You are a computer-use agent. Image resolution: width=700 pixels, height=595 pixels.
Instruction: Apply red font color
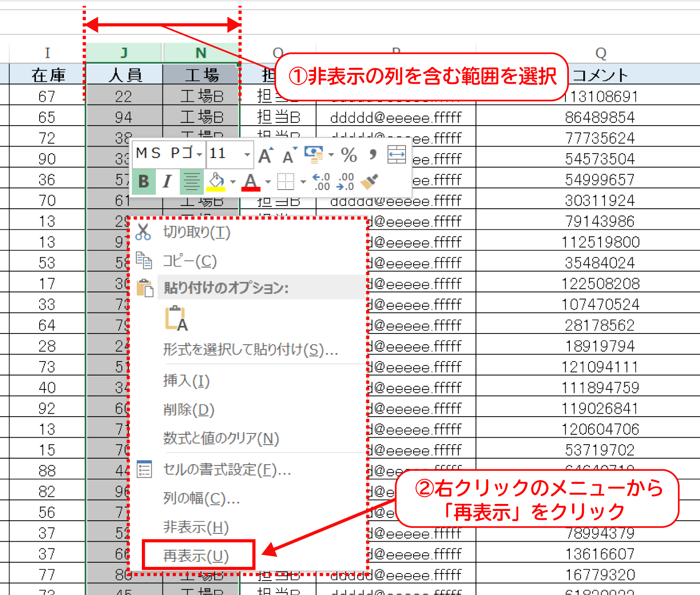pos(251,181)
